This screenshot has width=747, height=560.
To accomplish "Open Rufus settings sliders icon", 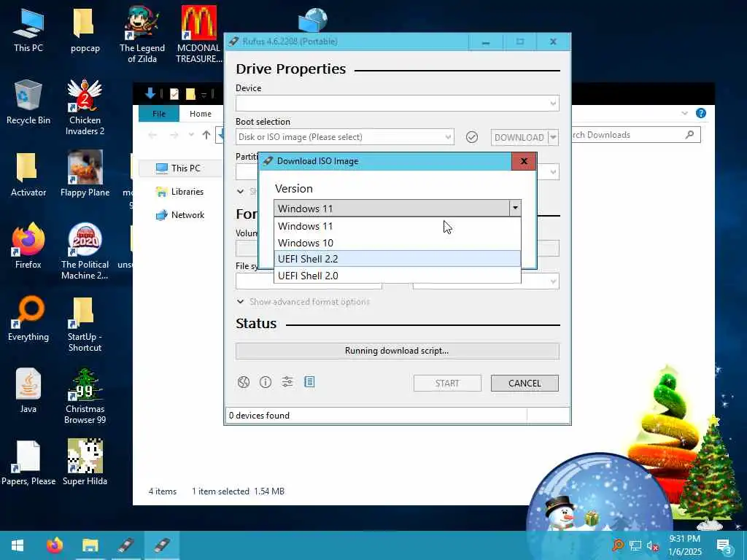I will tap(287, 382).
